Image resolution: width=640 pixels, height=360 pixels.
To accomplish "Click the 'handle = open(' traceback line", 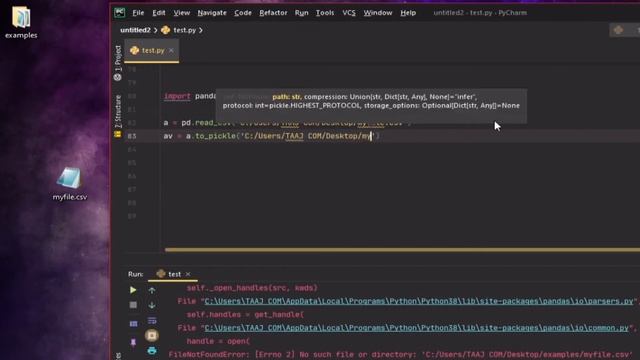I will click(x=218, y=341).
